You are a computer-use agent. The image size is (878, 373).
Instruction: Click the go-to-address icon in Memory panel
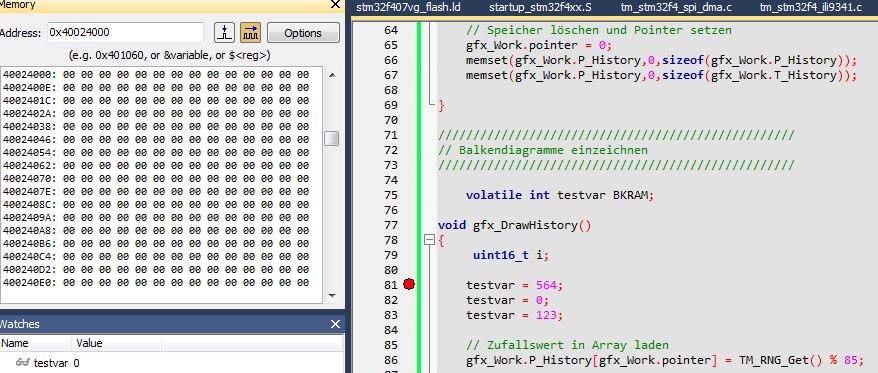tap(225, 32)
